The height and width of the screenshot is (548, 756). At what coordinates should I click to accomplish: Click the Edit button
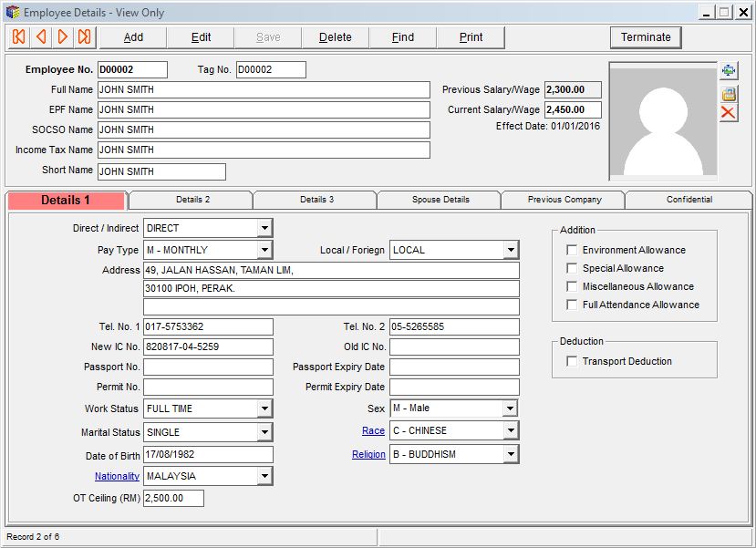(201, 37)
